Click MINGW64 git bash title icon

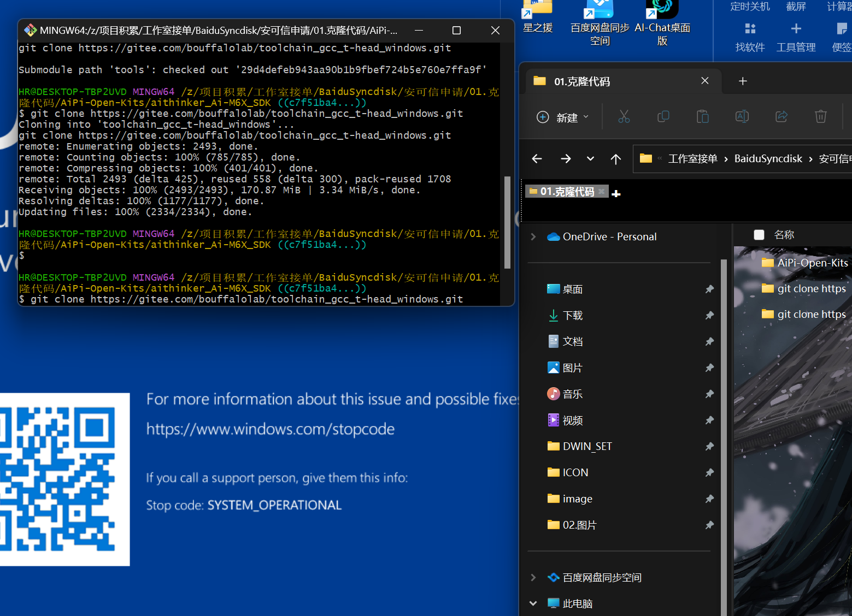click(31, 30)
